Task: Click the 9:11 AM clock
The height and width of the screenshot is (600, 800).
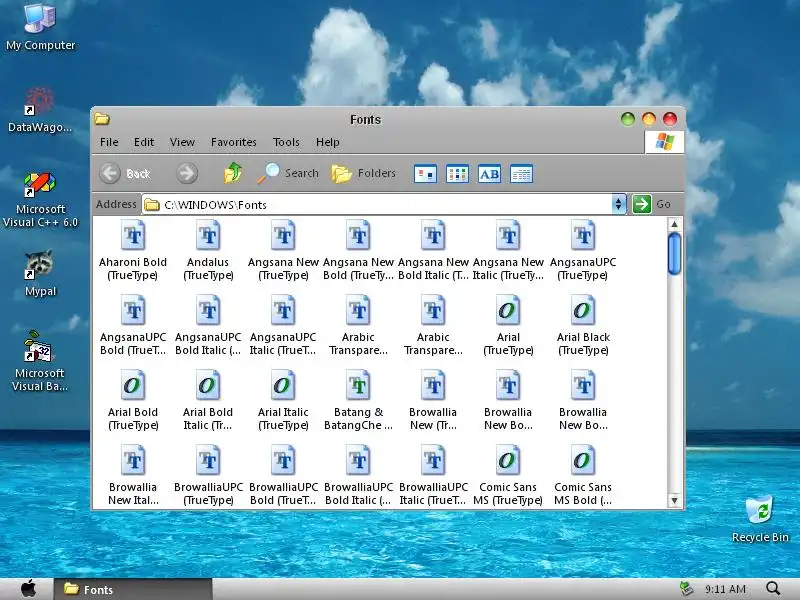Action: click(x=725, y=589)
